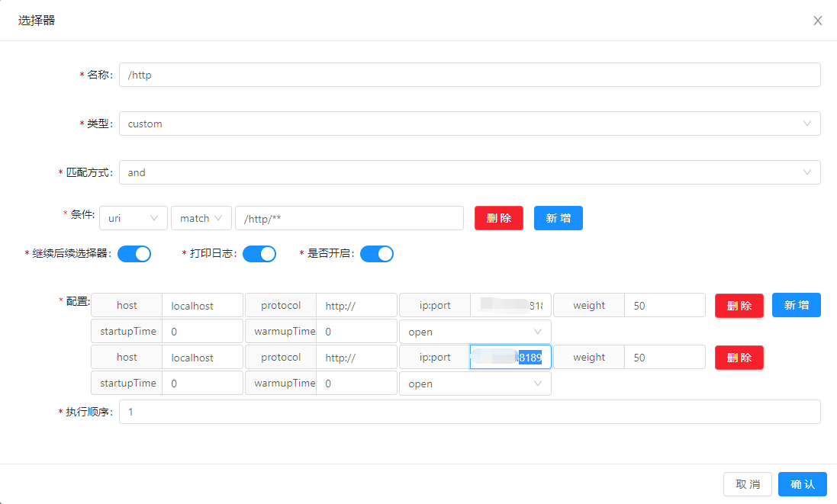Image resolution: width=837 pixels, height=504 pixels.
Task: Click the first row's host label
Action: (x=127, y=306)
